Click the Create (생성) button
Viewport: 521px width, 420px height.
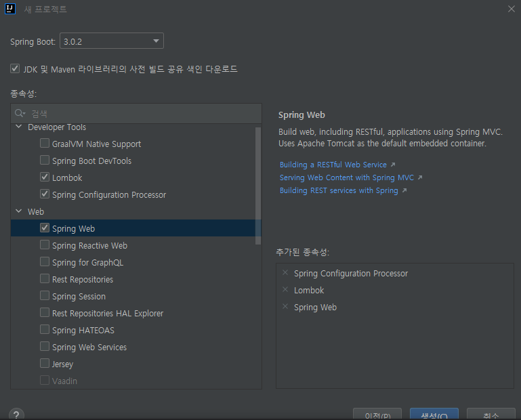pyautogui.click(x=434, y=415)
